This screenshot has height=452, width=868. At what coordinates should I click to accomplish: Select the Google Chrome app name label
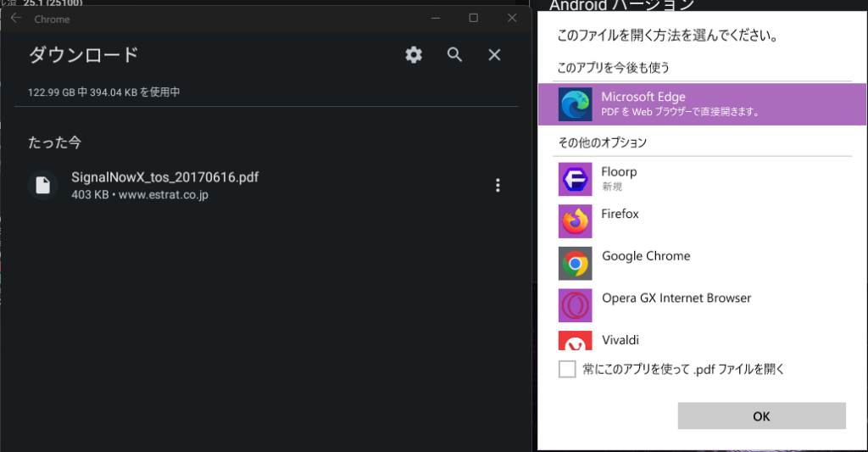pyautogui.click(x=646, y=256)
